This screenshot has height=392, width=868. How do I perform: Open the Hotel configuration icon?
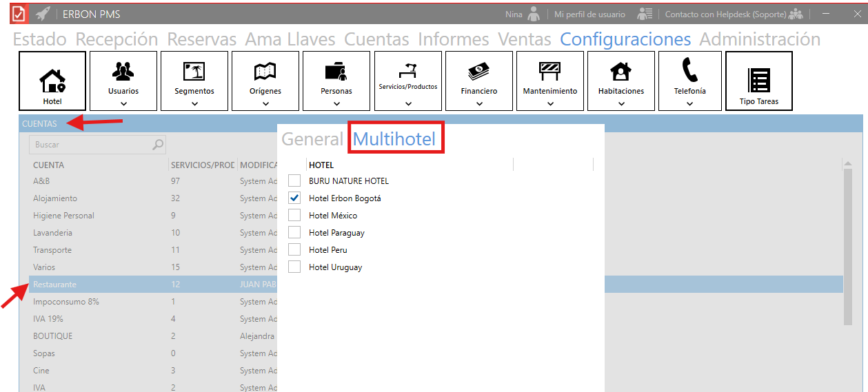[x=52, y=79]
